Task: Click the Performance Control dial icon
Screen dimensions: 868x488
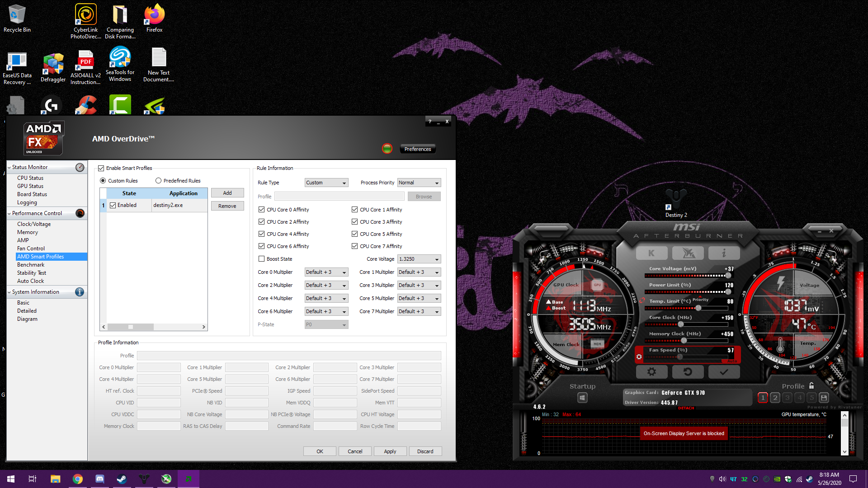Action: (x=80, y=213)
